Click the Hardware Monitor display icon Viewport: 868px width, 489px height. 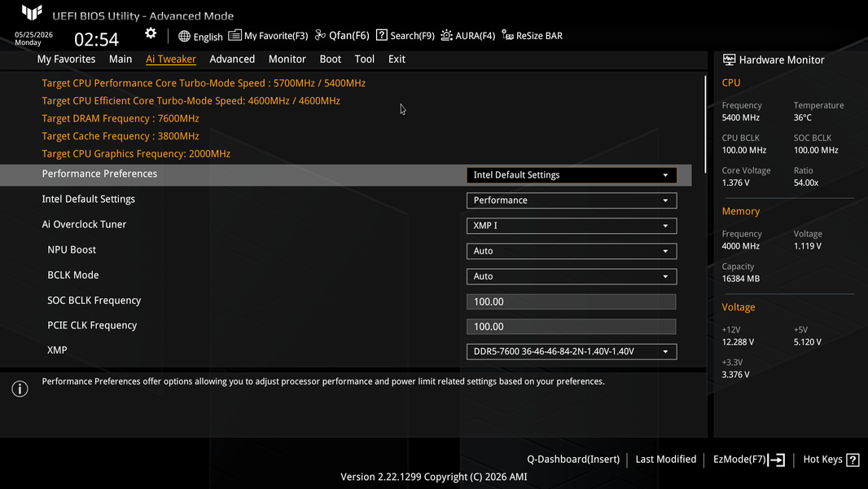coord(729,59)
